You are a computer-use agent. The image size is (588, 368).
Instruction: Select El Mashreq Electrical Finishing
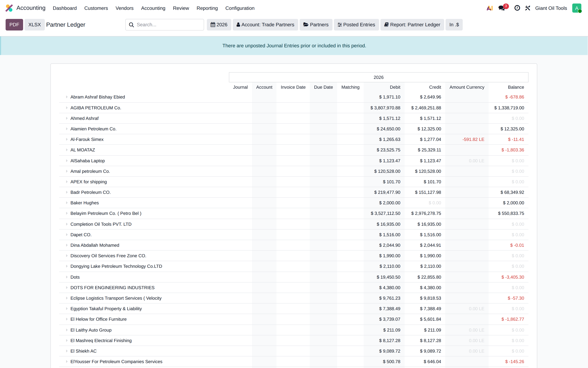point(101,340)
